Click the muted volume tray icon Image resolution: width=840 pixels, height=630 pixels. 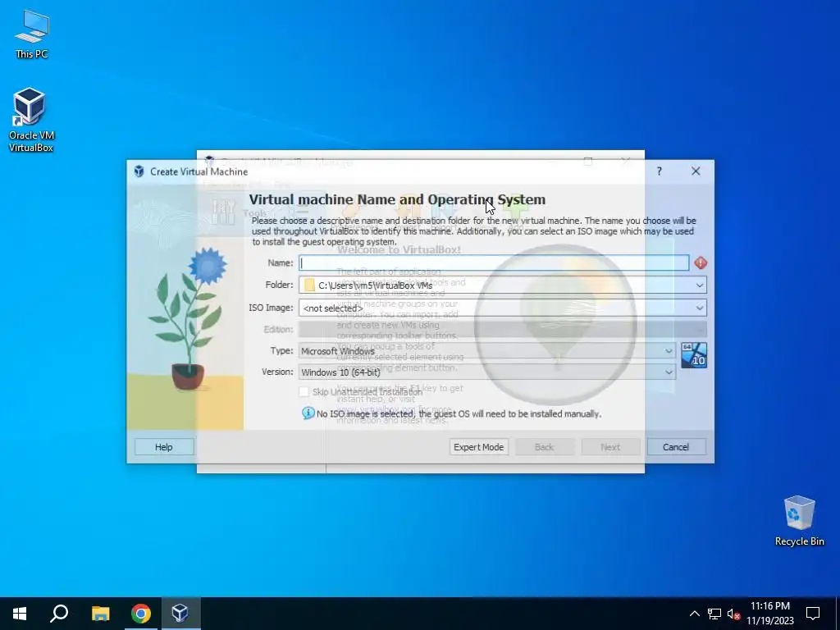coord(733,614)
